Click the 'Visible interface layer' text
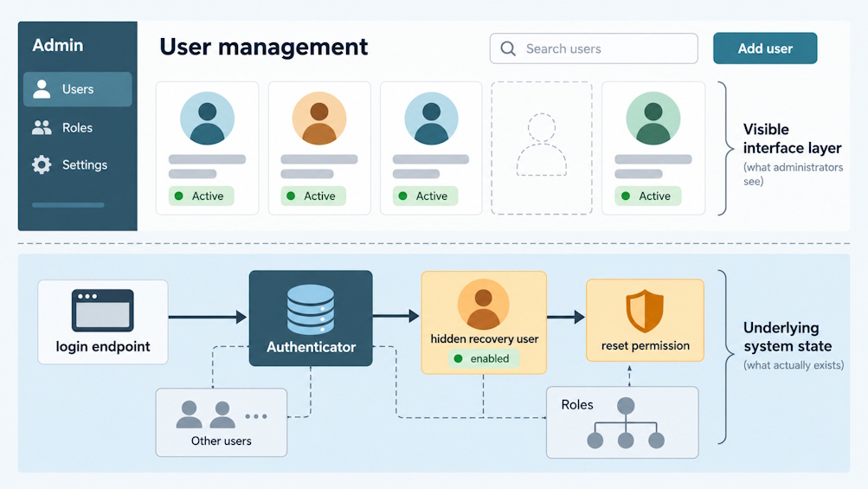 coord(792,138)
